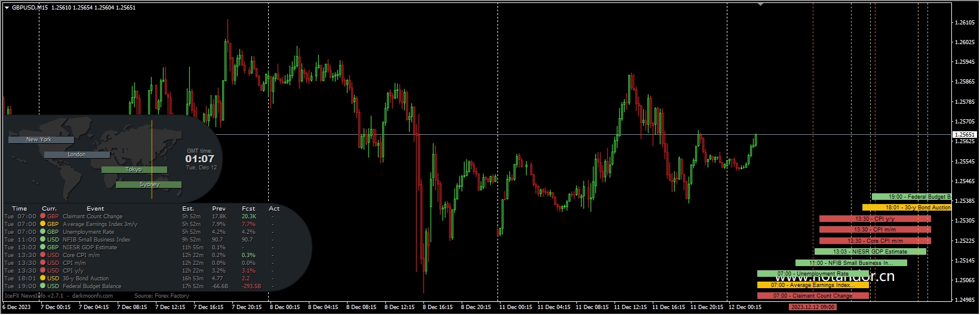Click the Sydney session bar

[x=148, y=185]
